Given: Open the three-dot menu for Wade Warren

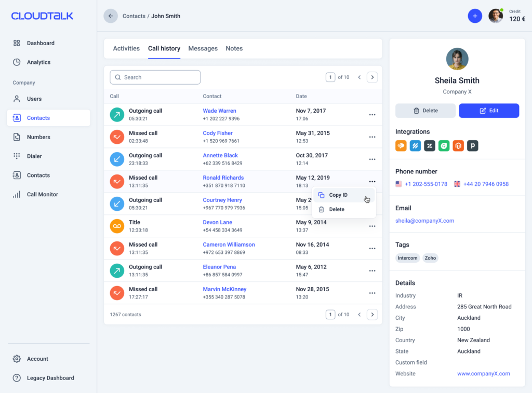Looking at the screenshot, I should pyautogui.click(x=372, y=115).
